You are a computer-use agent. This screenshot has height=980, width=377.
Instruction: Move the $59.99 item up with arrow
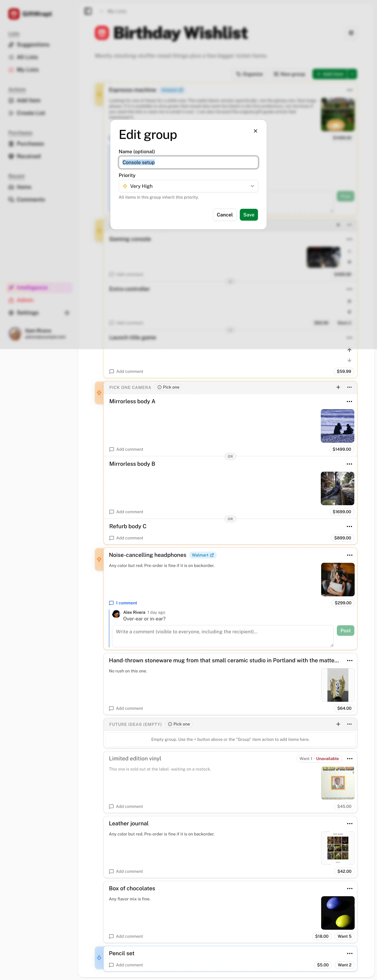[x=349, y=350]
